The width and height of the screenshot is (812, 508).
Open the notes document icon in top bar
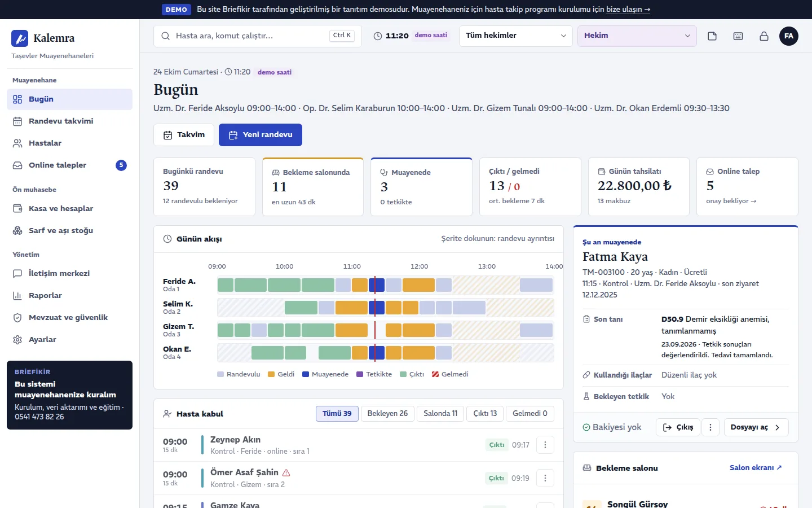pos(712,36)
